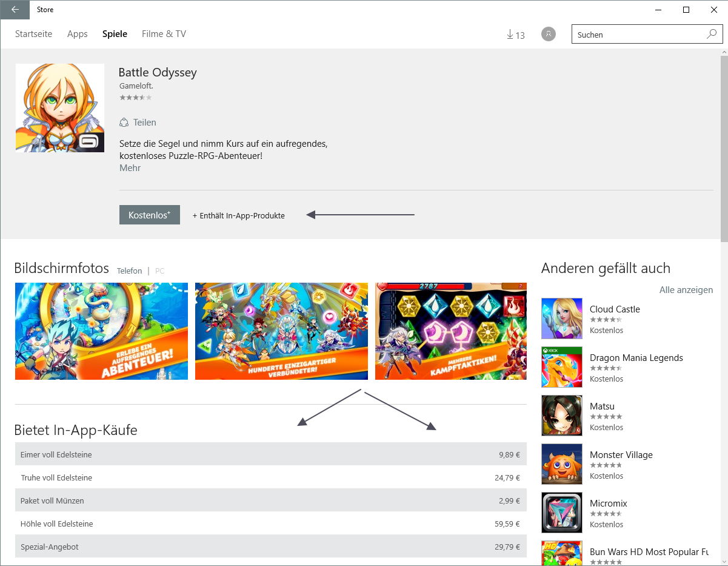Image resolution: width=728 pixels, height=566 pixels.
Task: Click the Teilen share icon
Action: pyautogui.click(x=124, y=123)
